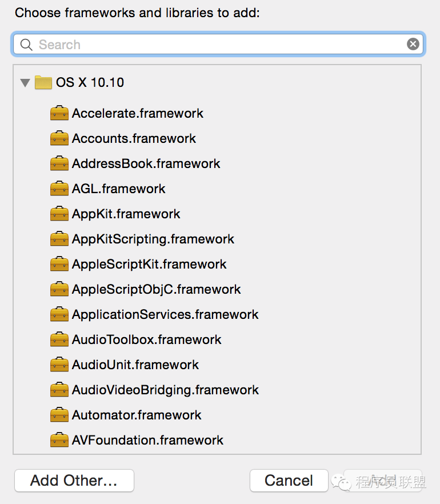Select ApplicationServices.framework in the list
Image resolution: width=440 pixels, height=504 pixels.
[x=165, y=314]
